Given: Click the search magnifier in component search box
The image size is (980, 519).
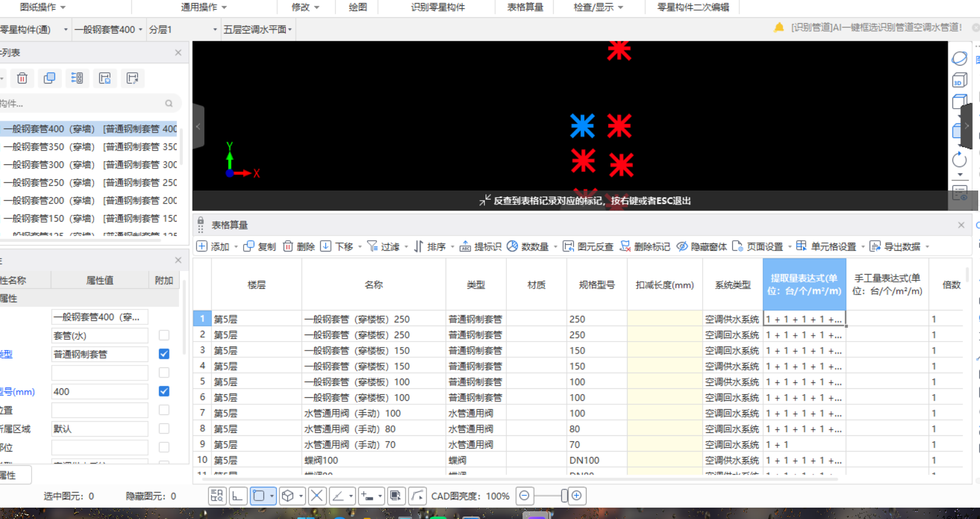Looking at the screenshot, I should pyautogui.click(x=169, y=103).
